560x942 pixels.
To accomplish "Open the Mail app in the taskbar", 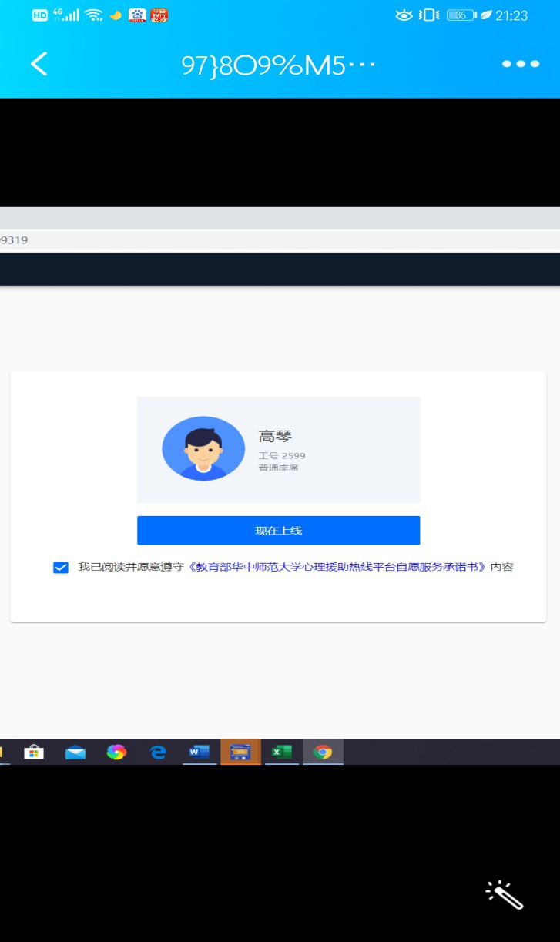I will (x=75, y=753).
